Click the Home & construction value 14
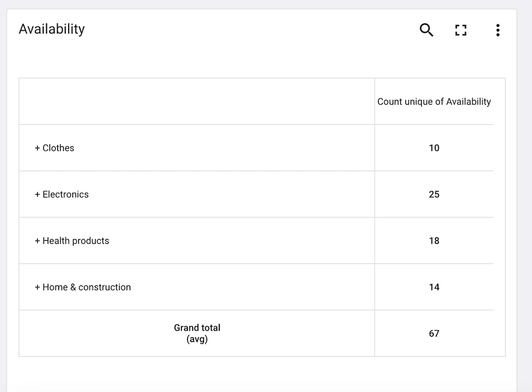Screen dimensions: 532x392 pos(434,288)
